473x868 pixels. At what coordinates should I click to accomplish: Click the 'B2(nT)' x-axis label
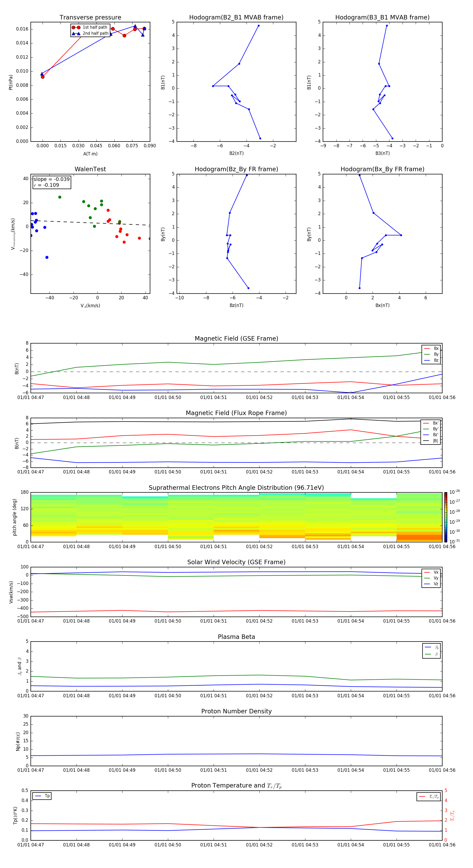tap(236, 153)
